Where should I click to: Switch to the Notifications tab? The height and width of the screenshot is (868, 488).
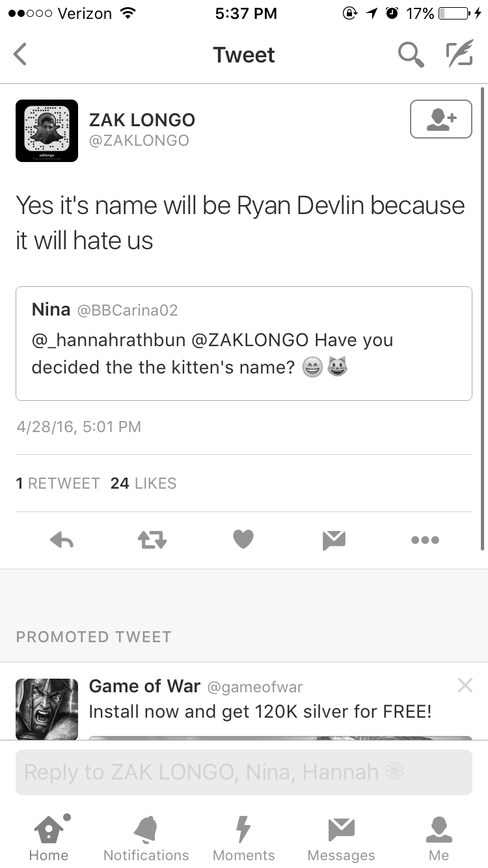pyautogui.click(x=146, y=837)
